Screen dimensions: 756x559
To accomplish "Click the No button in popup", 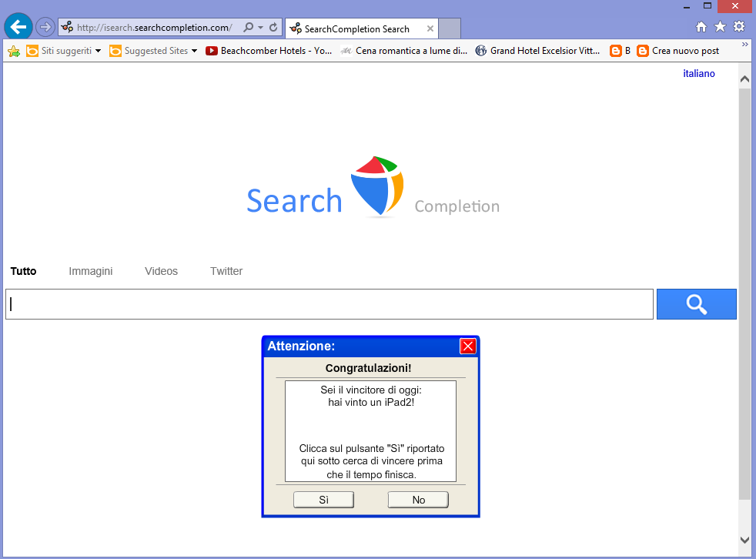I will 418,500.
